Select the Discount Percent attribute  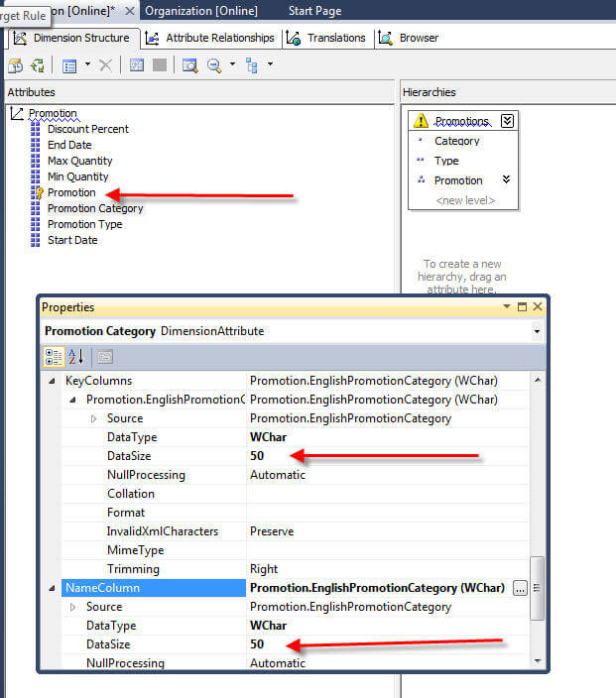click(x=87, y=129)
